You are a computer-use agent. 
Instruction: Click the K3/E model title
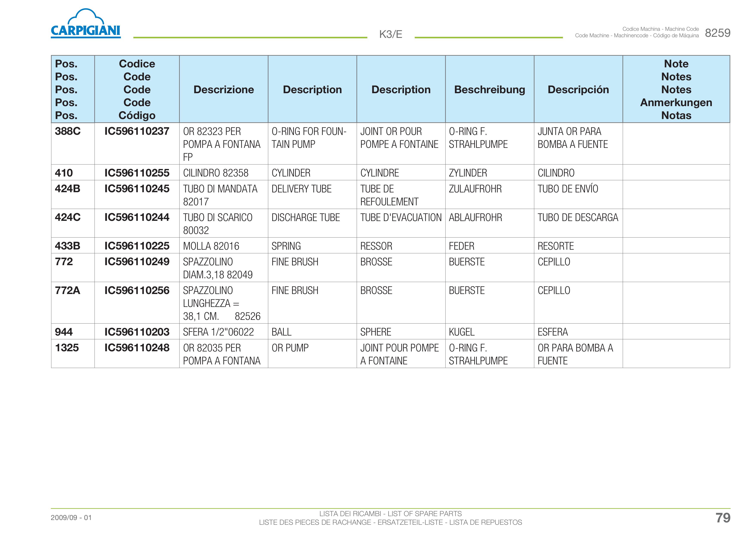[391, 34]
